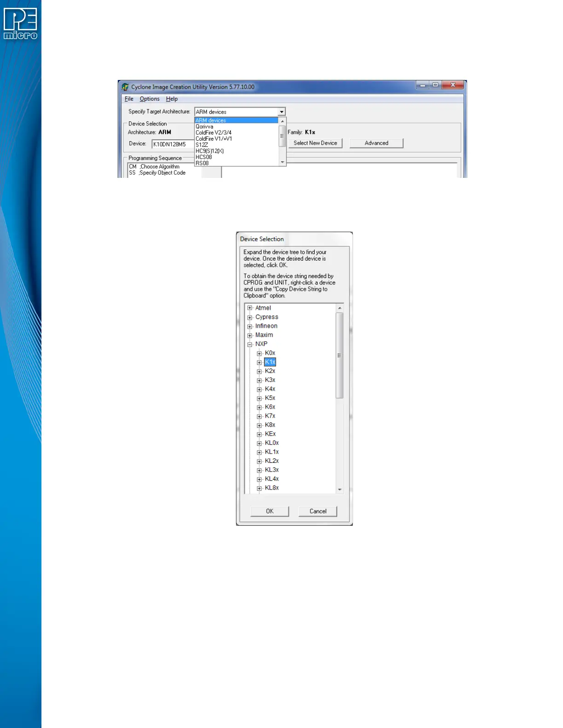
Task: Click the Device field showing K10DN128M5
Action: click(173, 144)
